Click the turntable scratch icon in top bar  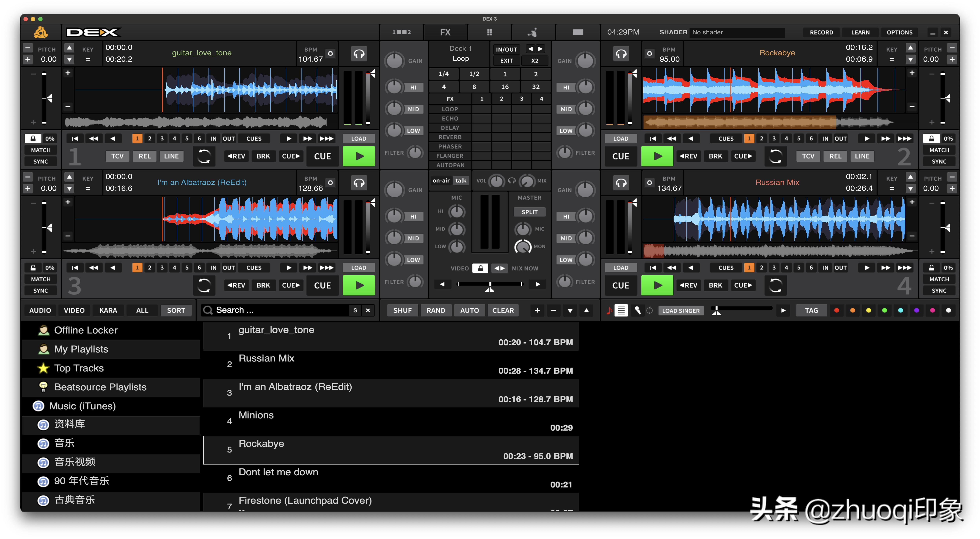coord(533,32)
